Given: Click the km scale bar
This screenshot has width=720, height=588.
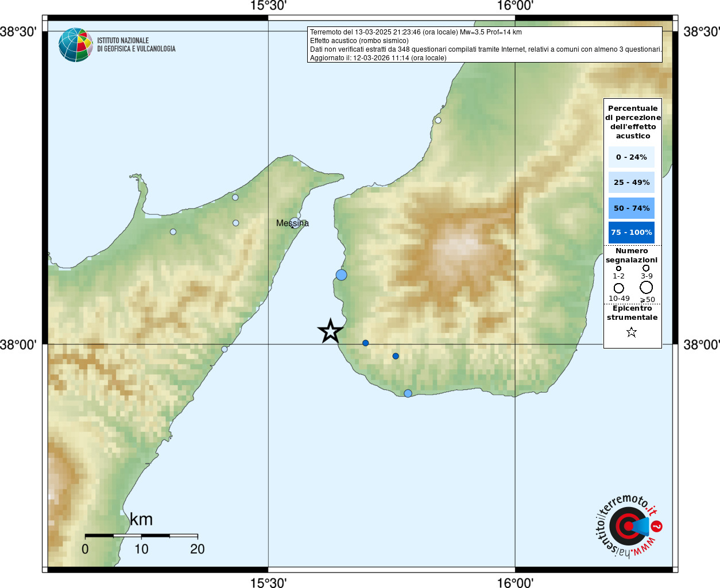Looking at the screenshot, I should 141,536.
